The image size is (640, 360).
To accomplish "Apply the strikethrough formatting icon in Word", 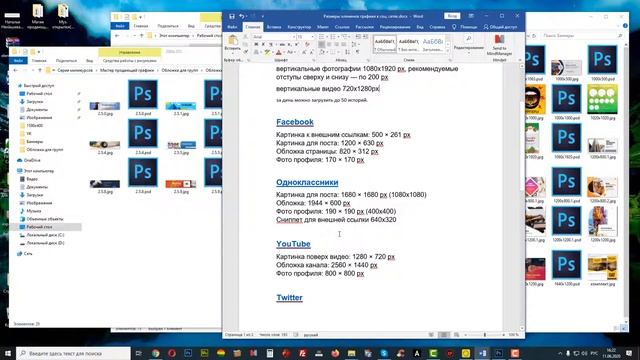I will pyautogui.click(x=282, y=44).
